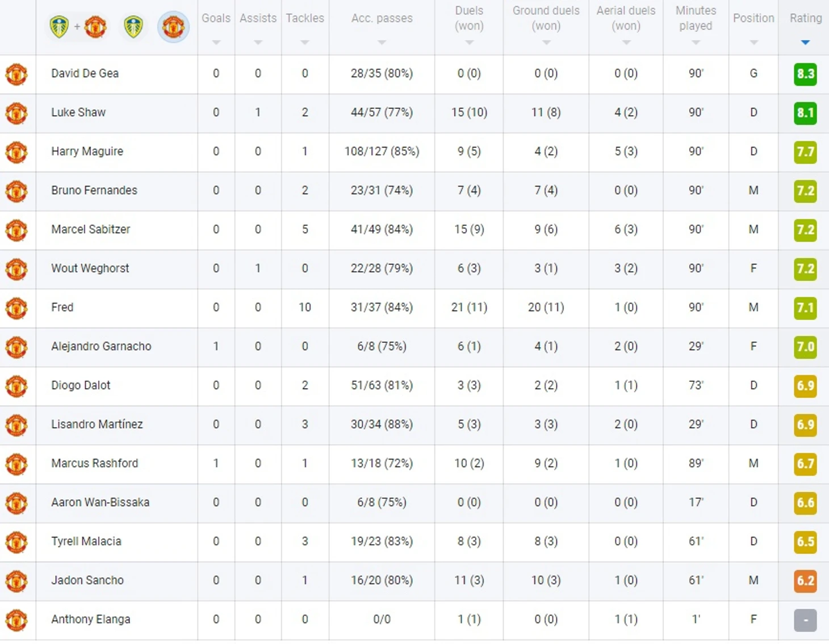This screenshot has width=829, height=644.
Task: Sort by Goals using its arrow
Action: pyautogui.click(x=216, y=43)
